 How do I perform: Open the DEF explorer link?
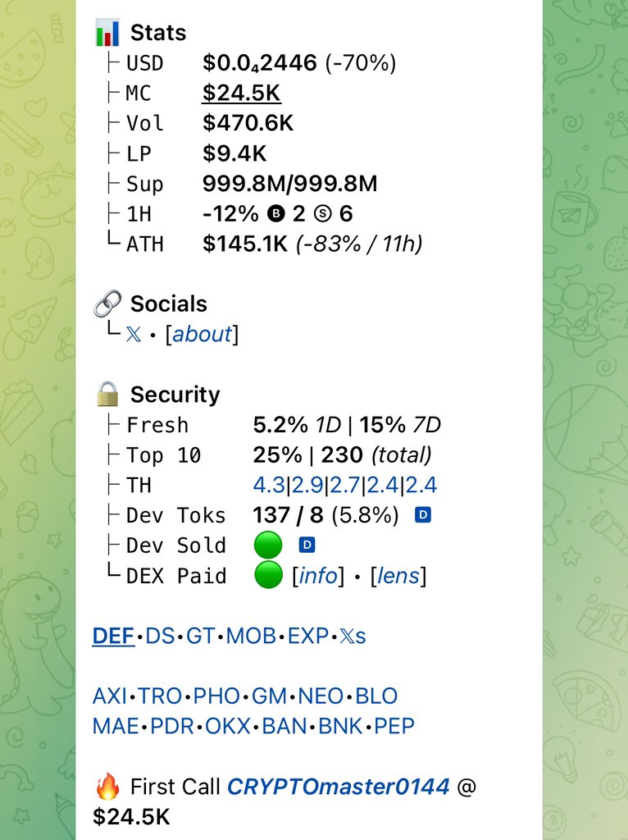(113, 636)
